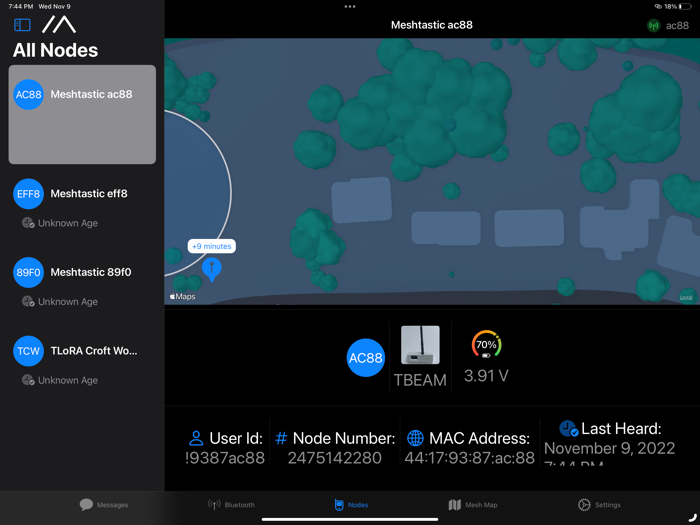The width and height of the screenshot is (700, 525).
Task: Click the MAC Address globe icon
Action: point(415,438)
